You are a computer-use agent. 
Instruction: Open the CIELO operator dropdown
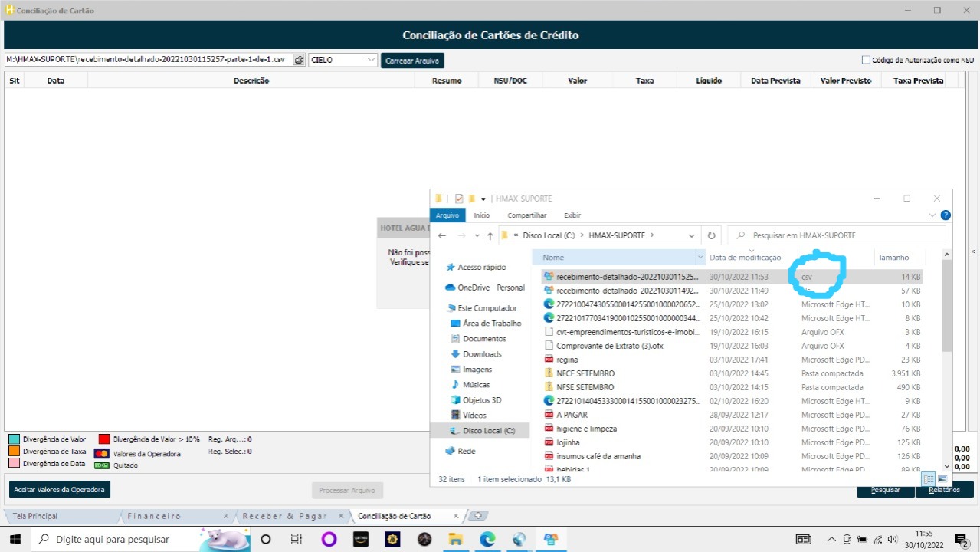[x=372, y=60]
